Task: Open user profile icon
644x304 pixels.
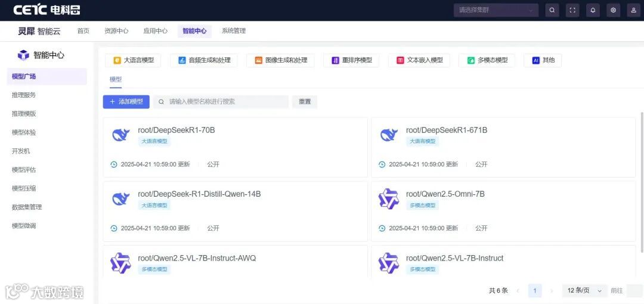Action: coord(634,10)
